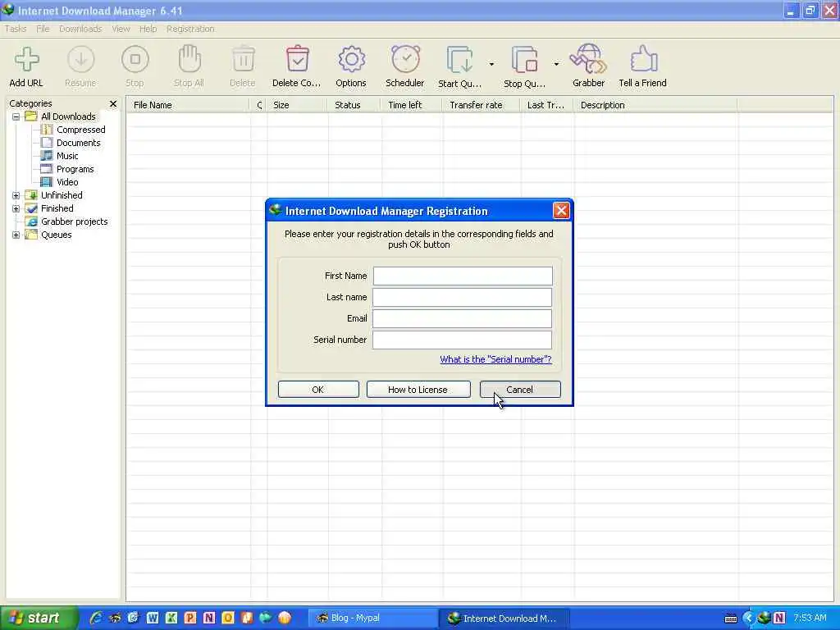Viewport: 840px width, 630px height.
Task: Focus the Serial number input field
Action: pyautogui.click(x=463, y=340)
